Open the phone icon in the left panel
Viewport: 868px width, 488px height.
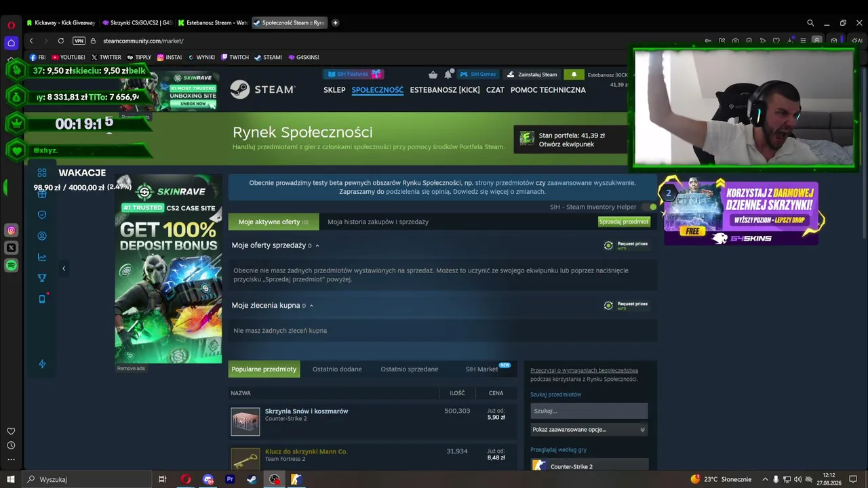click(x=42, y=299)
